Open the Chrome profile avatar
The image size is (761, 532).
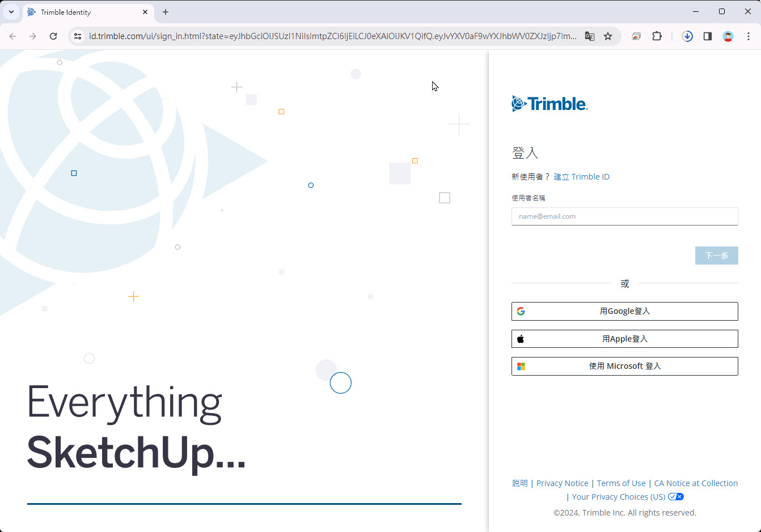click(x=728, y=36)
